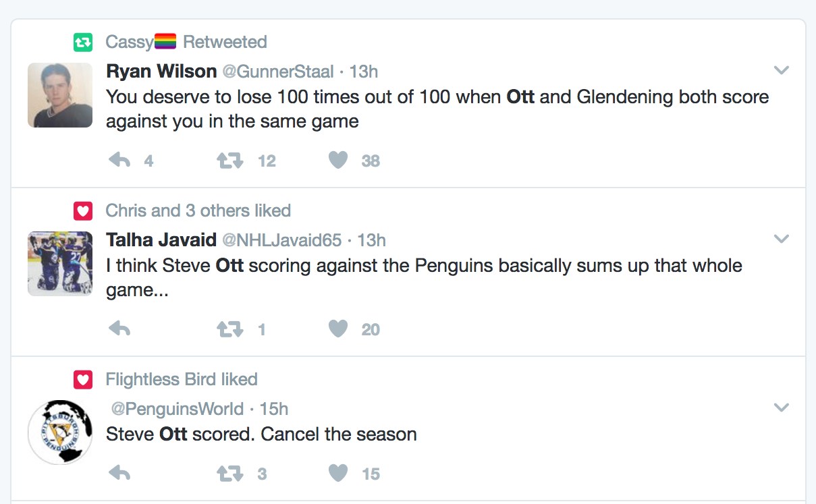Go to the @PenguinsWorld profile handle

coord(177,409)
